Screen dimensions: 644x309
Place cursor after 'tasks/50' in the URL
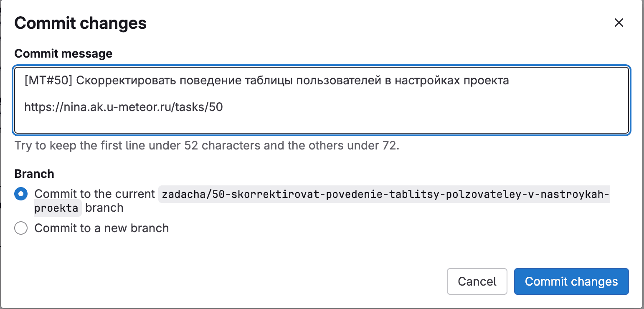click(x=223, y=107)
